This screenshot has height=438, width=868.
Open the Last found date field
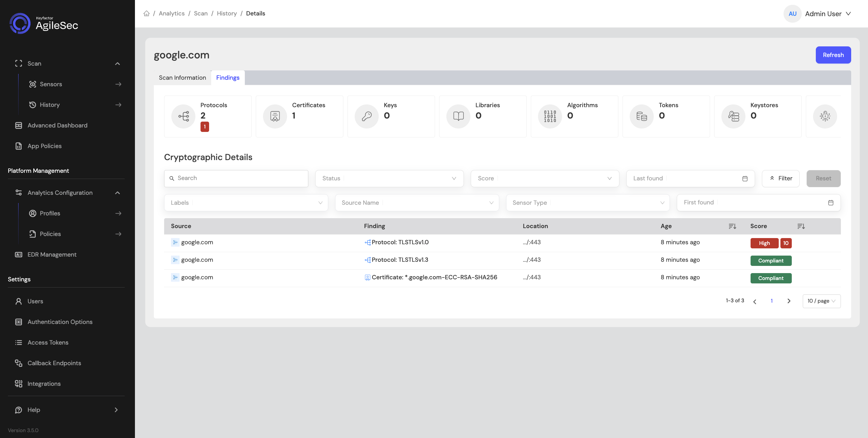(x=690, y=179)
